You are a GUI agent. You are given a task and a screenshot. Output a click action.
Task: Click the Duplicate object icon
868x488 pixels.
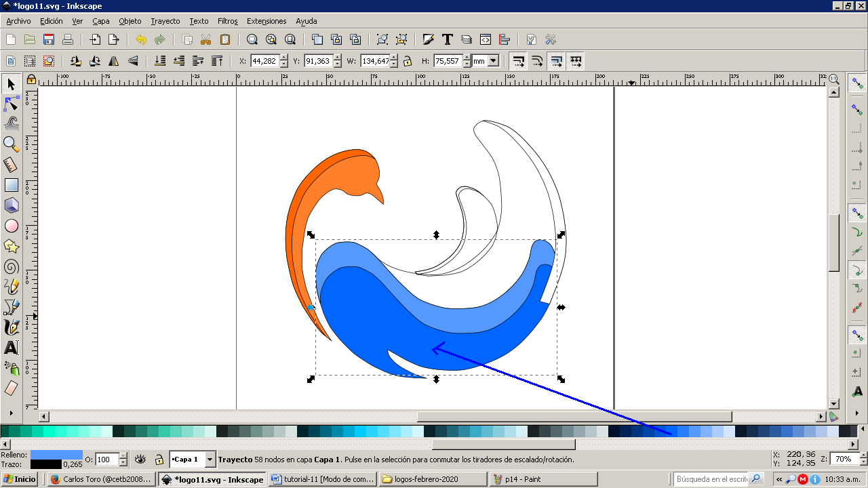tap(317, 39)
